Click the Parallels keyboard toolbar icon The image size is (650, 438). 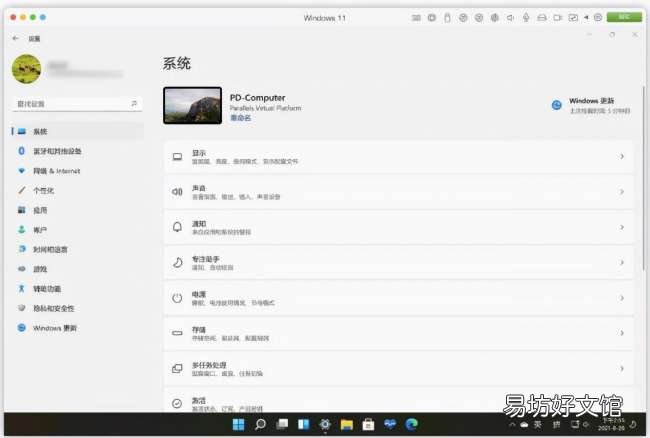(x=416, y=17)
